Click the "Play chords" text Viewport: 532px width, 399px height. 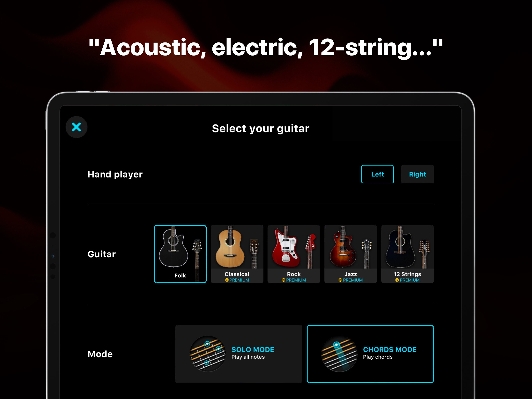point(378,357)
